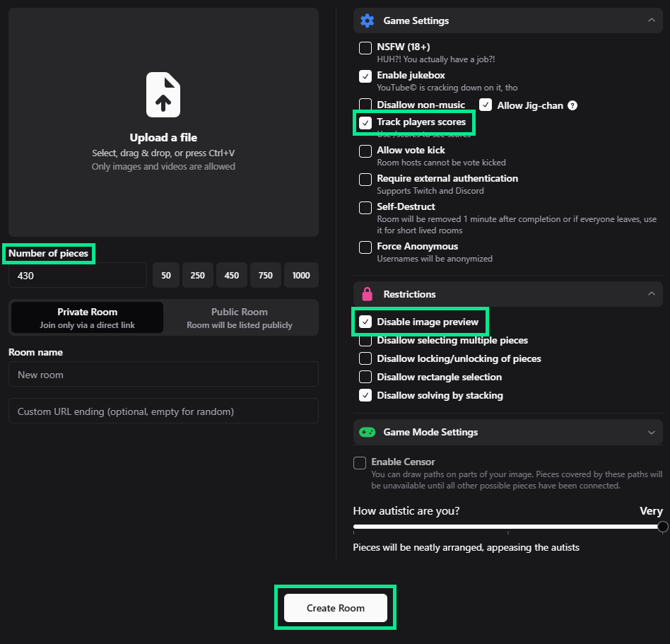Screen dimensions: 670x644
Task: Switch to Public Room tab
Action: 240,317
